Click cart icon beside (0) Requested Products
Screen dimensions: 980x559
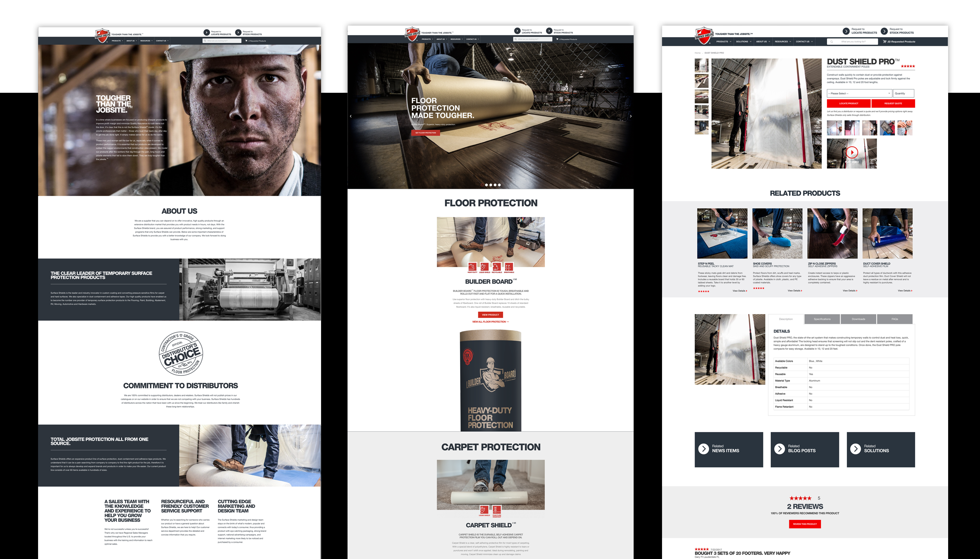point(884,42)
